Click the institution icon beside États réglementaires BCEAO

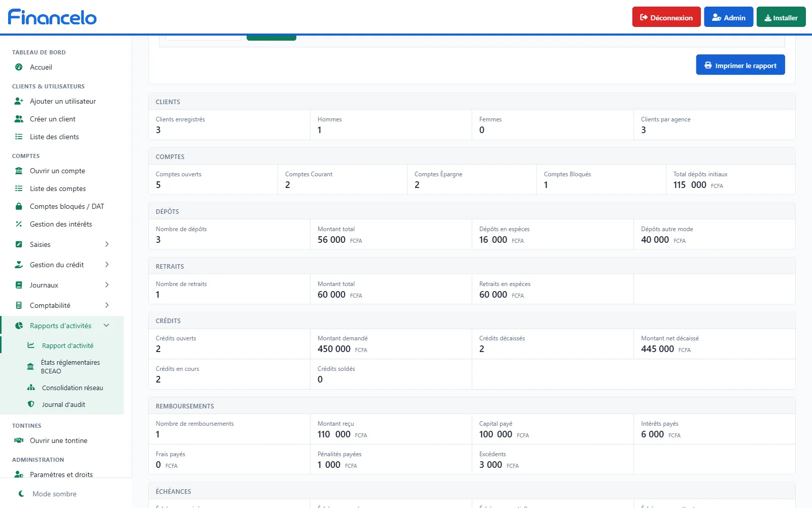point(30,367)
